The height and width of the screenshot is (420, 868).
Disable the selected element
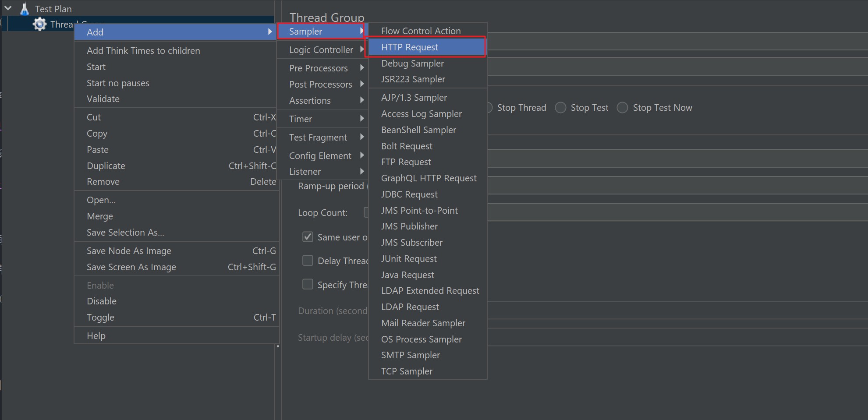tap(177, 301)
